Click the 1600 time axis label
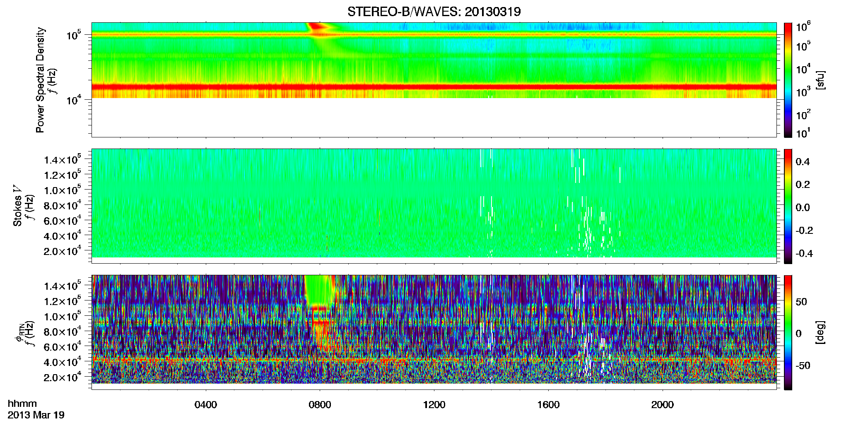868x447 pixels. (x=548, y=405)
